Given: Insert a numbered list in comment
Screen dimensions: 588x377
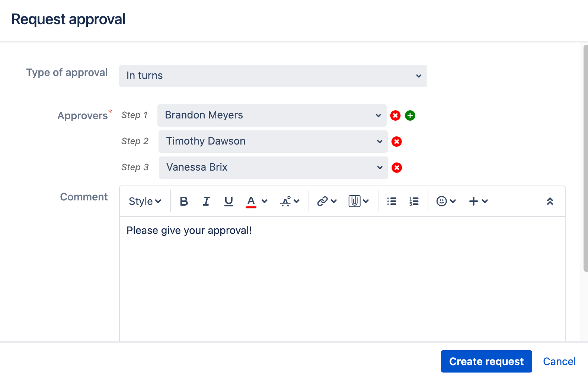Looking at the screenshot, I should 414,201.
